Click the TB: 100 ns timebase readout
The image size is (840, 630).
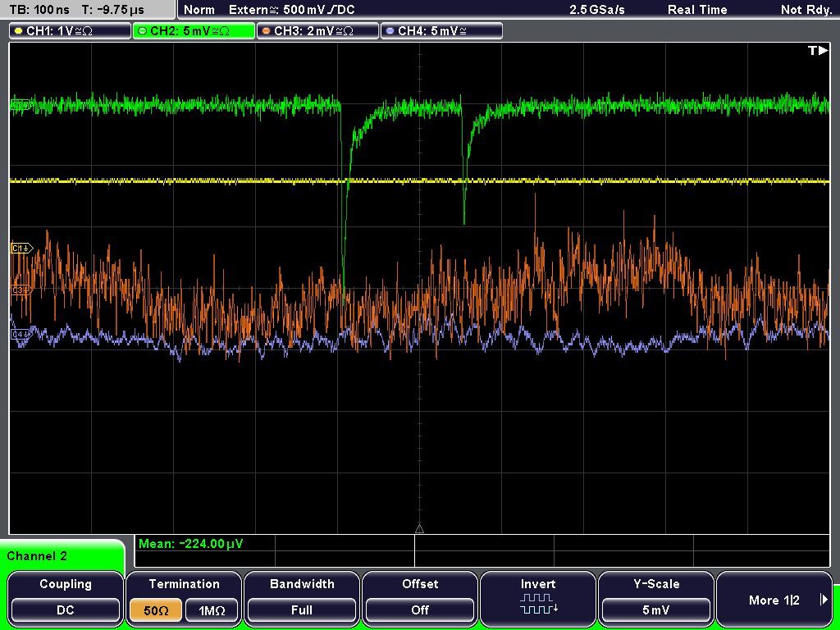pyautogui.click(x=39, y=10)
